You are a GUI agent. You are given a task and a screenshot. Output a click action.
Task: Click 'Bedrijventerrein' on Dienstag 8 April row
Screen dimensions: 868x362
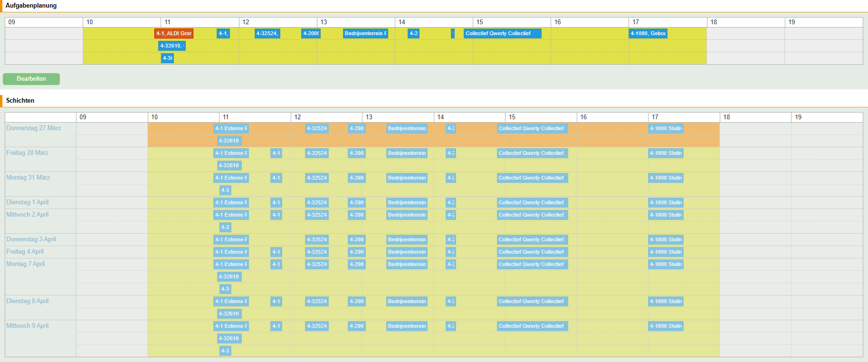[x=407, y=302]
